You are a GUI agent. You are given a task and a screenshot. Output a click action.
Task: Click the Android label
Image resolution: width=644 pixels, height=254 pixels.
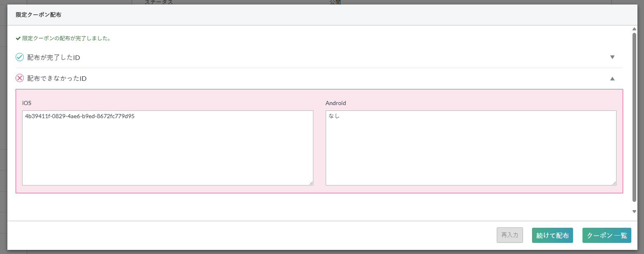(336, 103)
